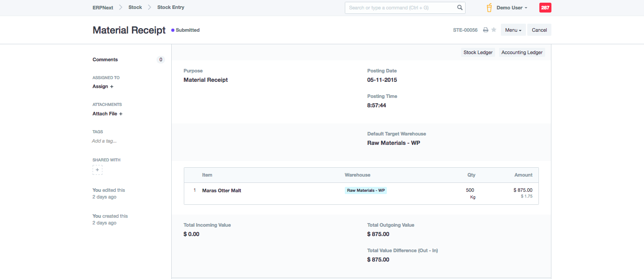Open the Menu dropdown
This screenshot has width=644, height=279.
pyautogui.click(x=513, y=30)
